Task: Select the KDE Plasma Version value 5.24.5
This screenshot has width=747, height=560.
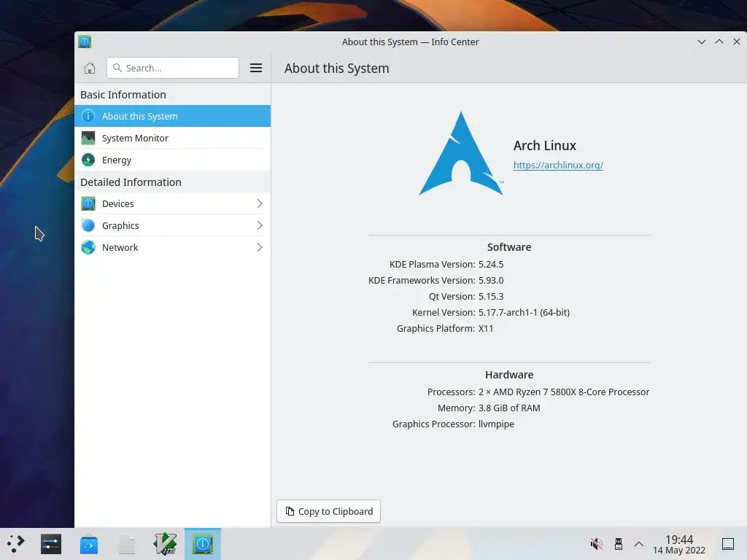Action: (491, 264)
